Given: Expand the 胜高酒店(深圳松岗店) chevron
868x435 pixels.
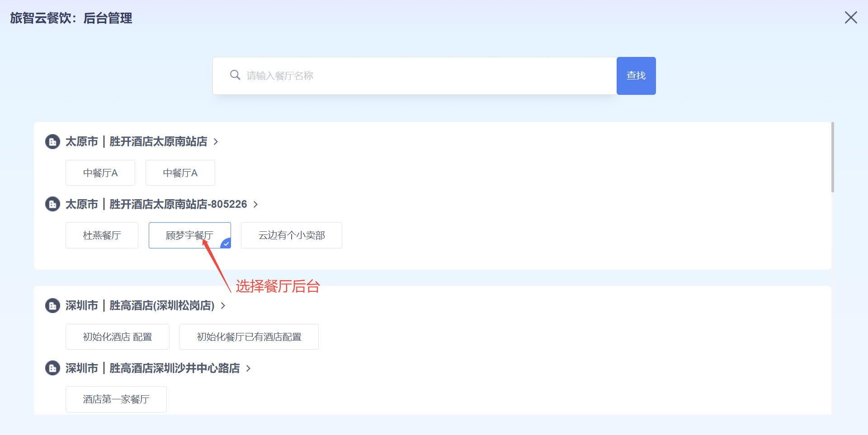Looking at the screenshot, I should coord(223,306).
